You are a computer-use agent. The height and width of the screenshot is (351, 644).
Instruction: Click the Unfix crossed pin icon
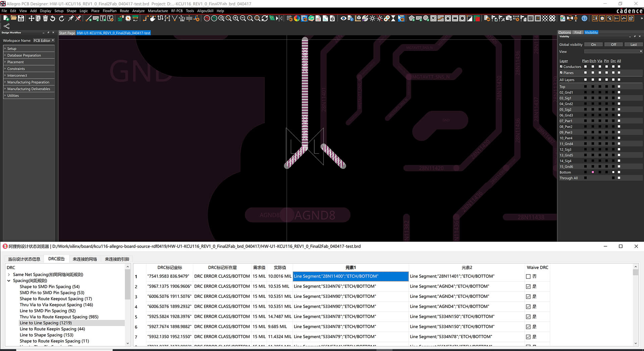coord(78,18)
